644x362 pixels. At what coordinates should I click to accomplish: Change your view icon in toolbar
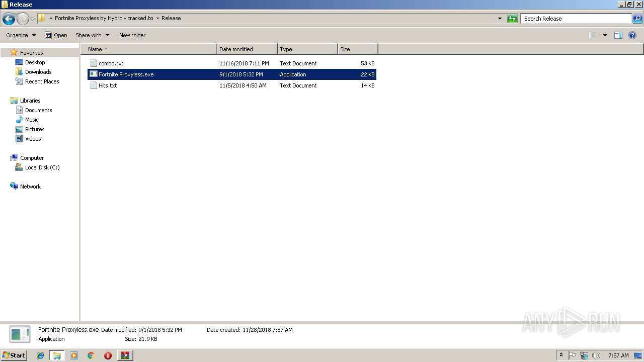[x=593, y=35]
